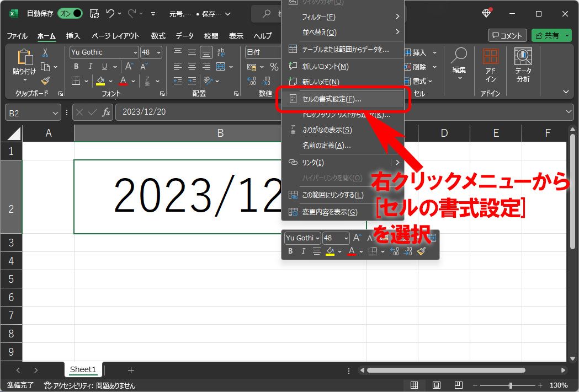579x392 pixels.
Task: Click the Format Painter brush in the clipboard group
Action: tap(45, 80)
